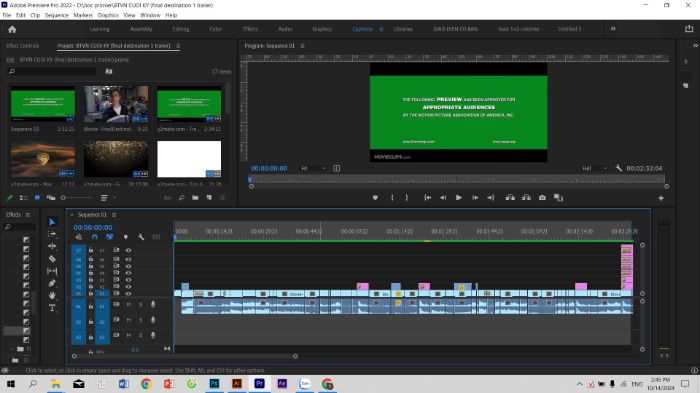This screenshot has width=700, height=393.
Task: Toggle visibility eye of bottom video track
Action: pyautogui.click(x=129, y=294)
